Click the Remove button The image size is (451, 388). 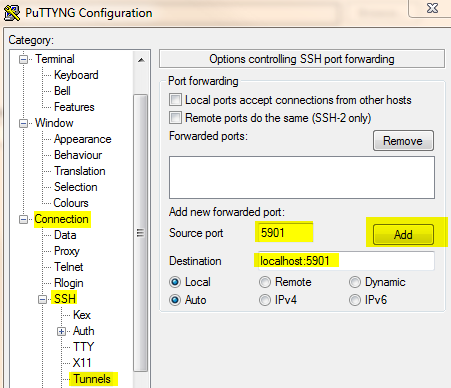(403, 141)
